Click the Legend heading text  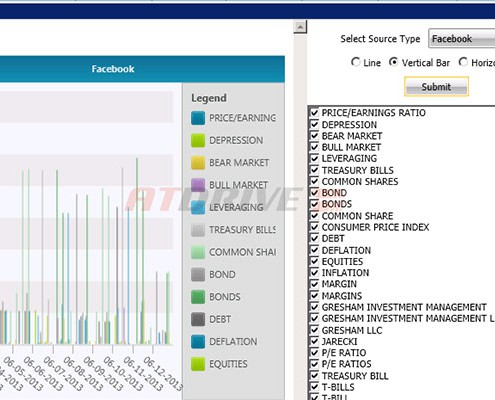coord(209,98)
